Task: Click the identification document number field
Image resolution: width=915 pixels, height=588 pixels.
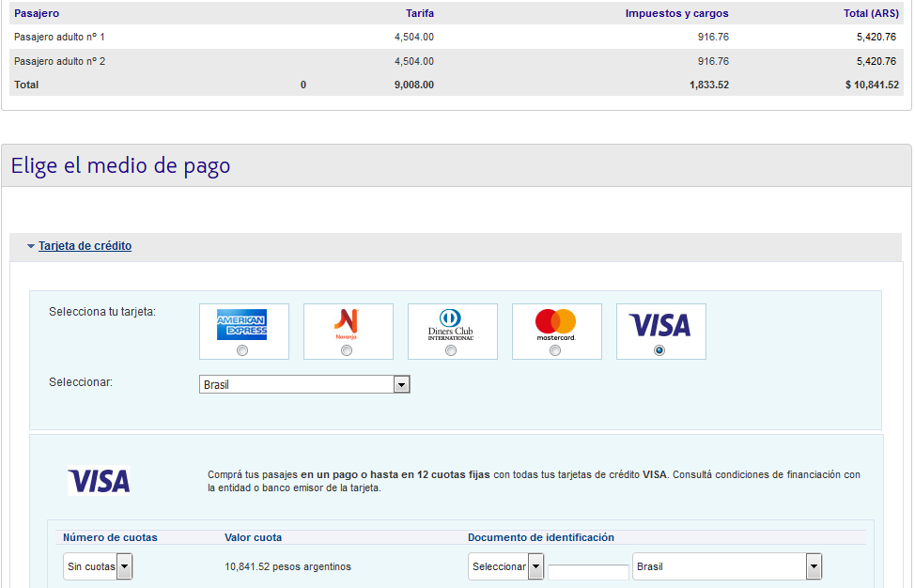Action: click(588, 572)
